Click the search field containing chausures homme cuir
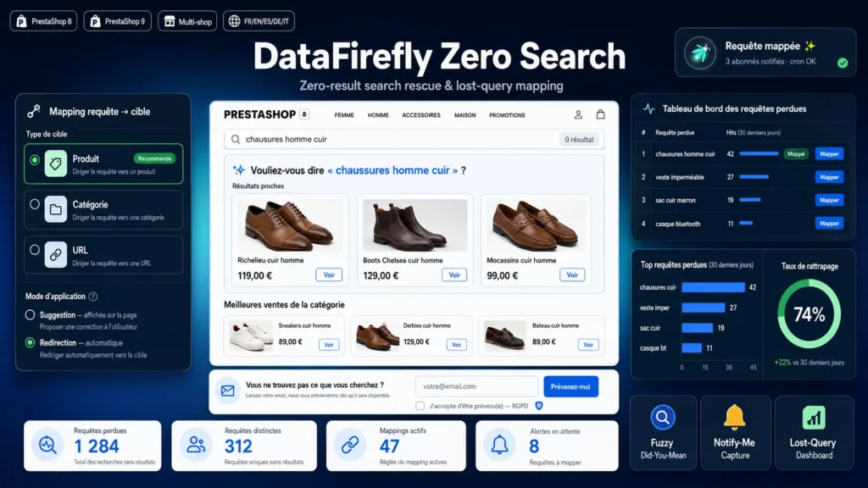868x488 pixels. tap(414, 140)
